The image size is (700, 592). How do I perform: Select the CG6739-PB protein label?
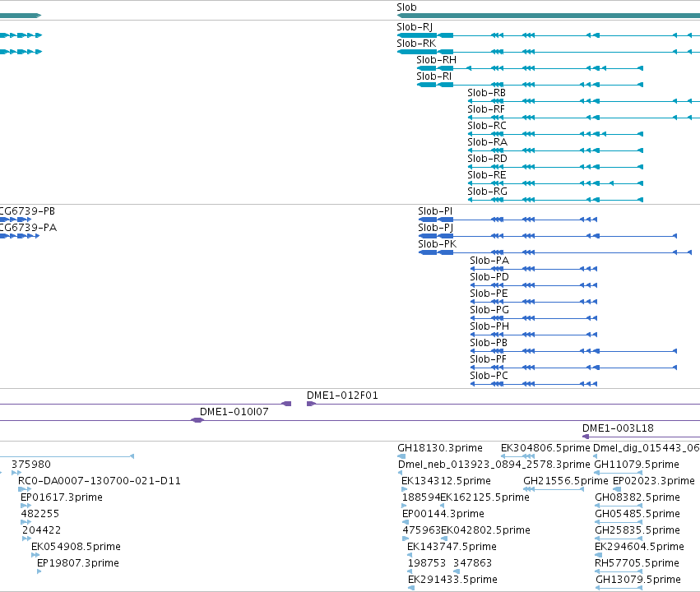point(27,211)
